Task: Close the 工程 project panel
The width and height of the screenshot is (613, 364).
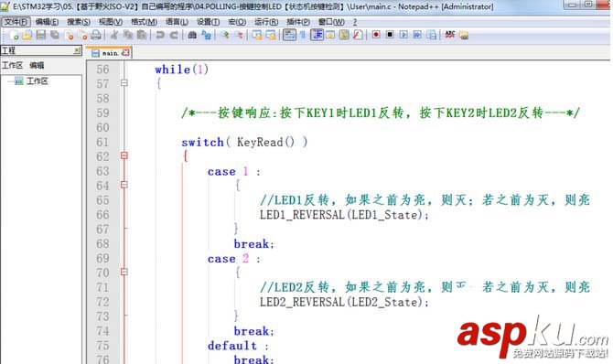Action: point(77,50)
